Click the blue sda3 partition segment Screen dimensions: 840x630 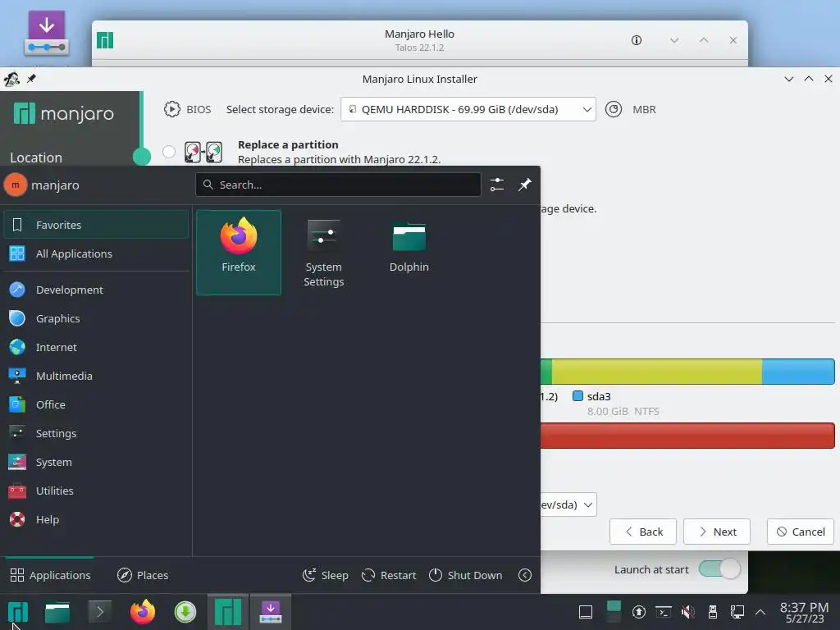pos(798,372)
